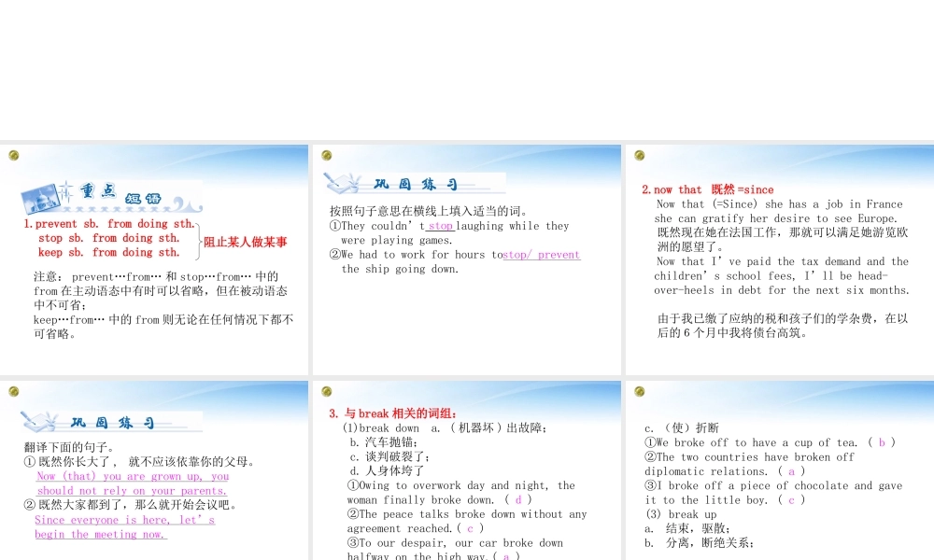Click the pink answer 'should not rely on your parents.'

point(132,491)
